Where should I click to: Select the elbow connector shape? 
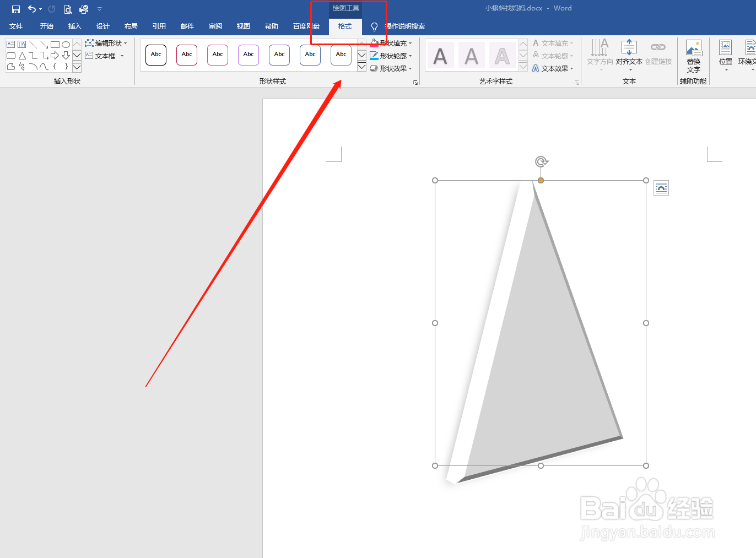tap(33, 56)
